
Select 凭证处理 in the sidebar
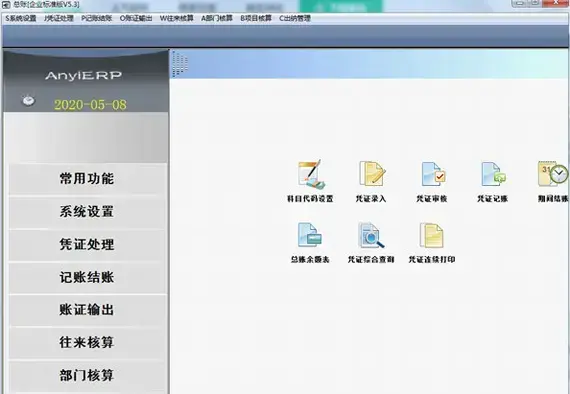coord(87,244)
